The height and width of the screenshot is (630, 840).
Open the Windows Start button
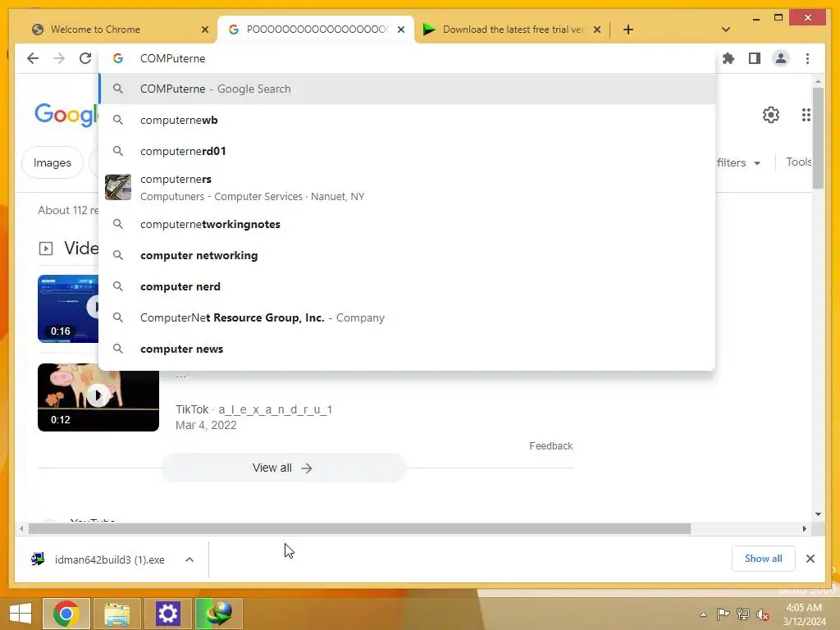click(21, 614)
